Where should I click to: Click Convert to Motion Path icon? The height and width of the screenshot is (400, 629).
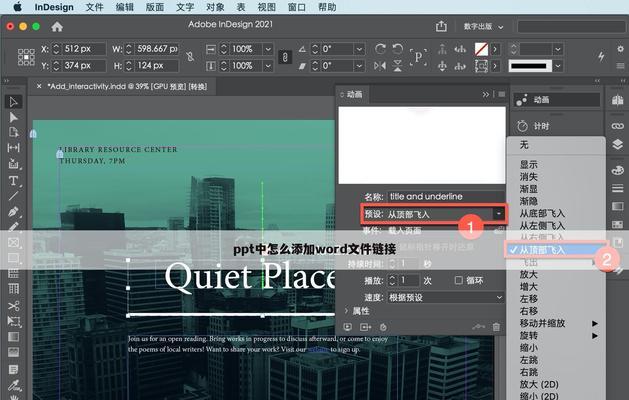(x=478, y=327)
